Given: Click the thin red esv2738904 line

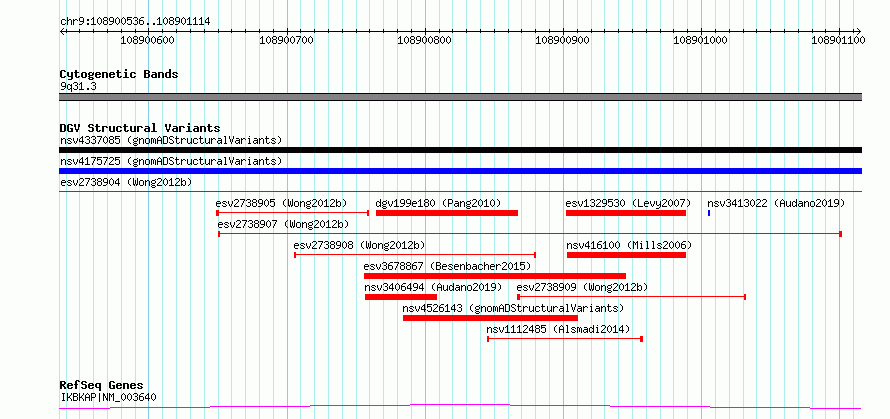Looking at the screenshot, I should (x=460, y=192).
